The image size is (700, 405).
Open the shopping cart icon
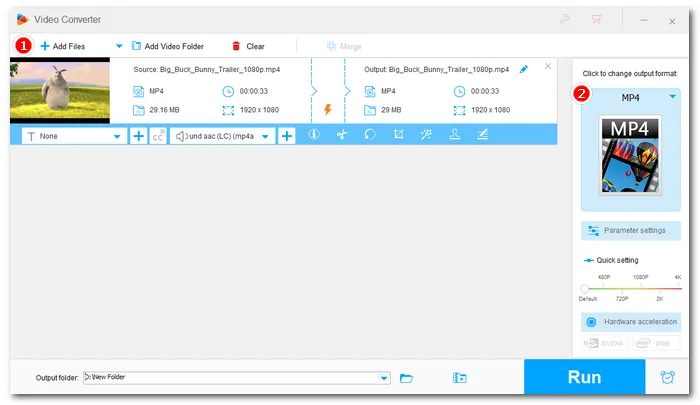596,19
